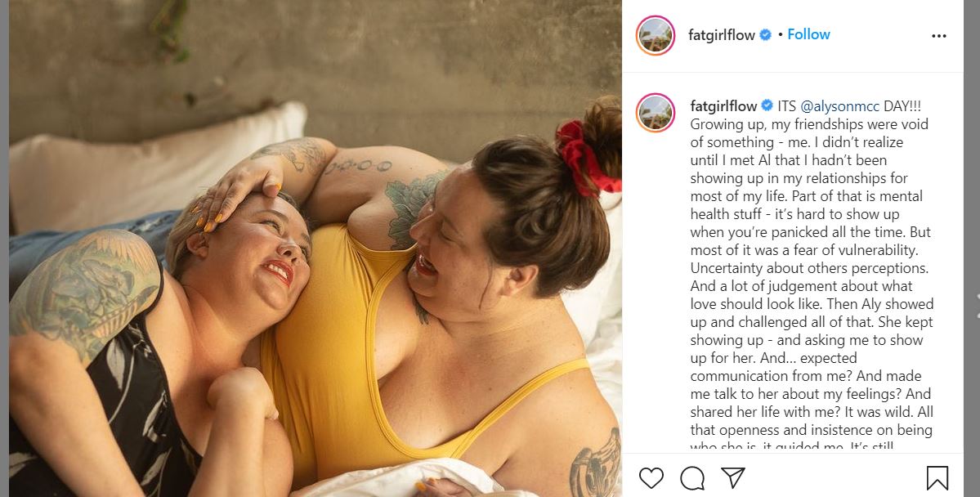This screenshot has height=497, width=980.
Task: Open fatgirlflow's profile picture in the header
Action: pos(655,36)
